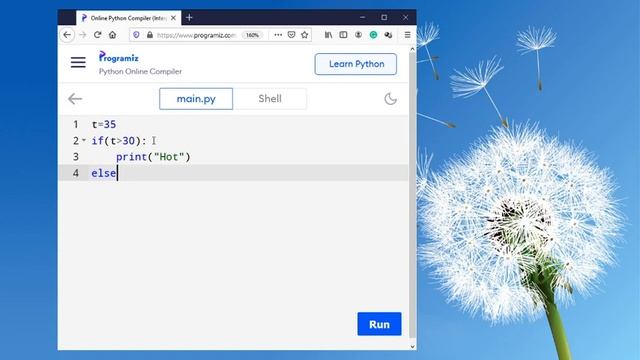Click the Firefox forward arrow
640x360 pixels.
point(82,35)
